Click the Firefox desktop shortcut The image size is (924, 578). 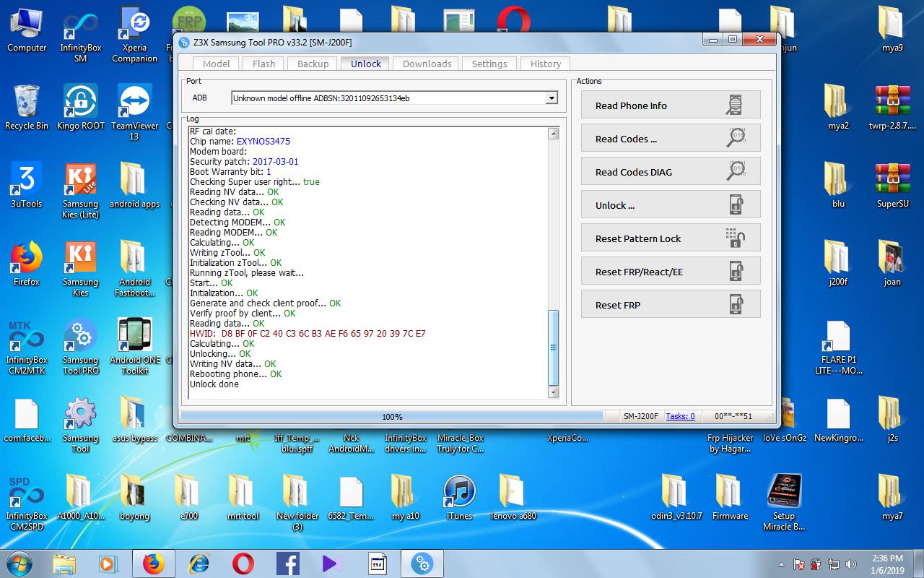[x=27, y=263]
